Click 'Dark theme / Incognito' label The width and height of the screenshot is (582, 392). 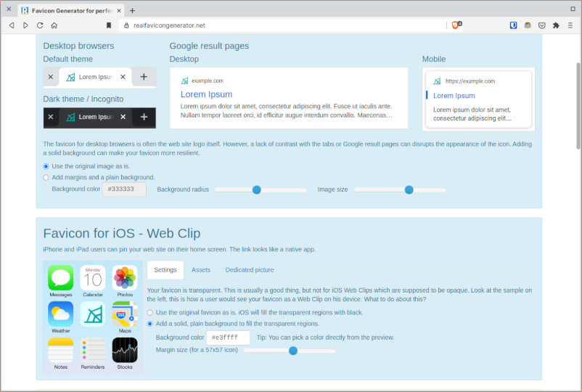tap(83, 99)
